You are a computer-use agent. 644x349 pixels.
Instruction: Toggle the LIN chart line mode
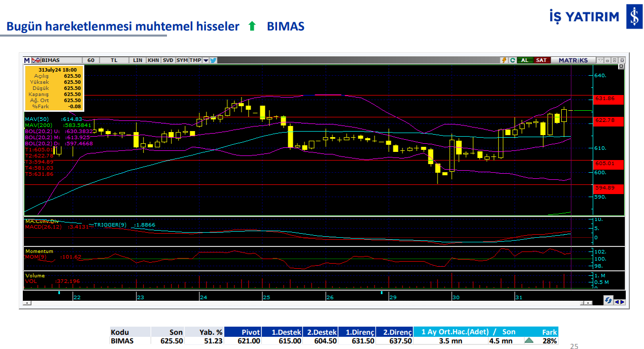coord(137,60)
